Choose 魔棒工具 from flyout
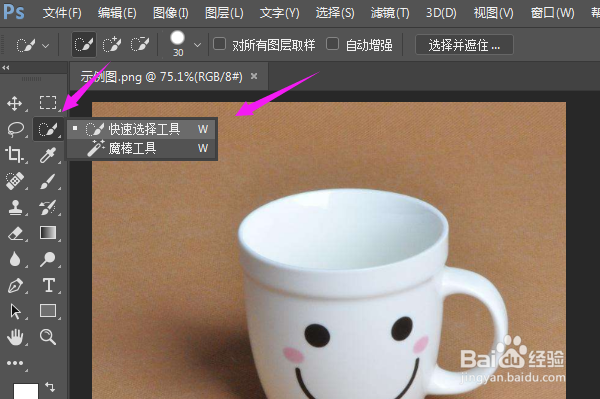Screen dimensions: 600x399 142,148
